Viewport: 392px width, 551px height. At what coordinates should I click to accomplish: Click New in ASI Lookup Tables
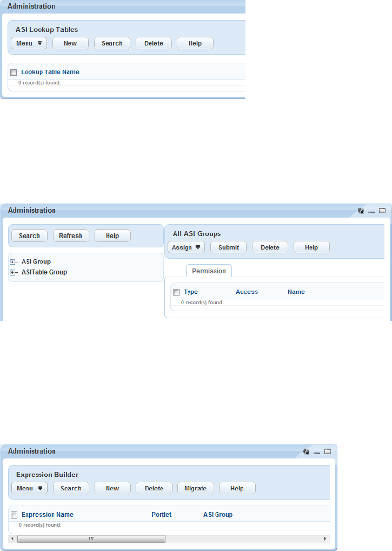[x=70, y=43]
